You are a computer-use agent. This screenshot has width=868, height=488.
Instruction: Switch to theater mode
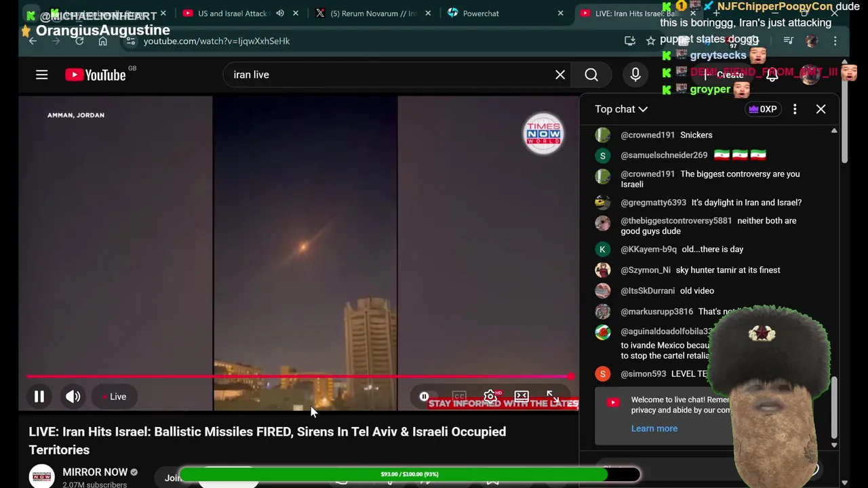click(521, 396)
